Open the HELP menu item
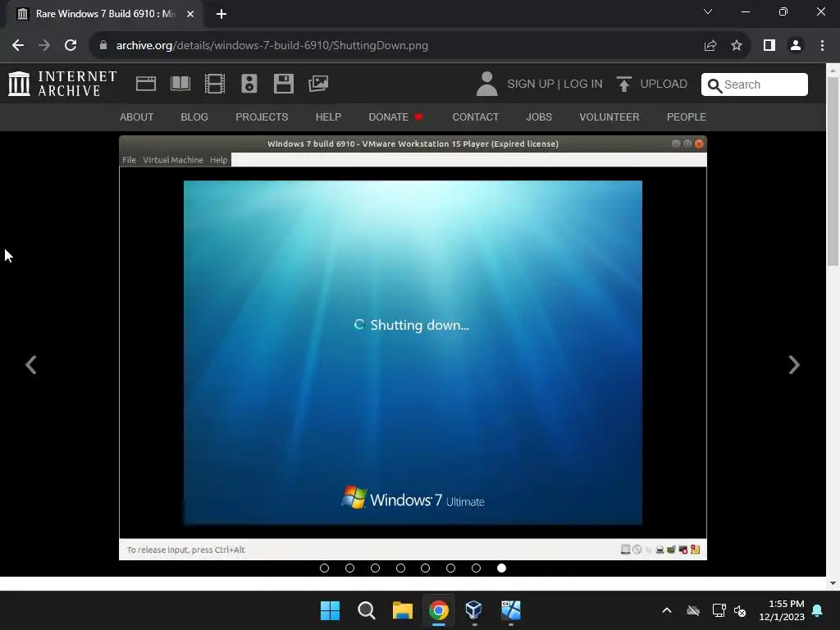The width and height of the screenshot is (840, 630). (x=328, y=116)
